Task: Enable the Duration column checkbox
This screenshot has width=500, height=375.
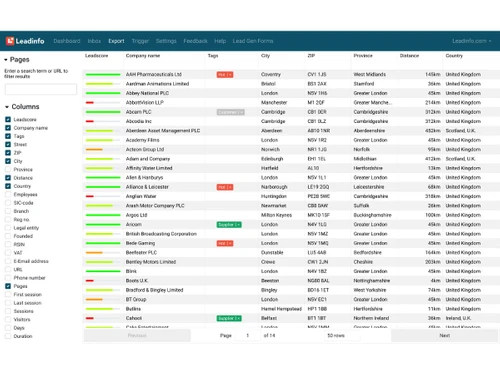Action: [x=8, y=336]
